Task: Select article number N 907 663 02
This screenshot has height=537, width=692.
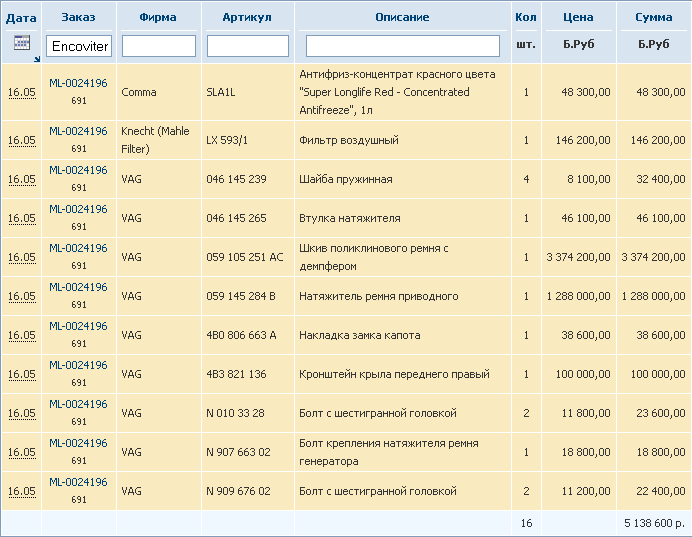Action: tap(238, 452)
